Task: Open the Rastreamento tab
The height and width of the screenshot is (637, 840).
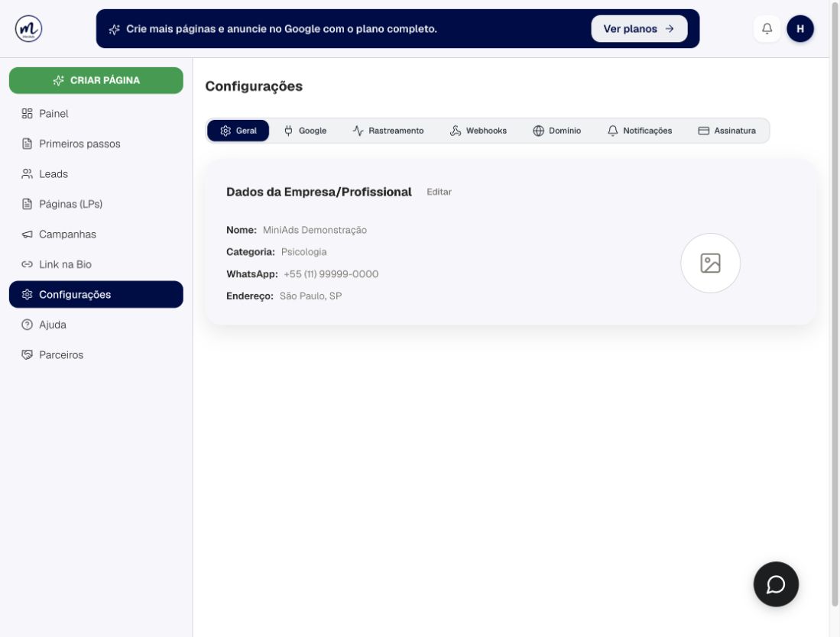Action: 388,131
